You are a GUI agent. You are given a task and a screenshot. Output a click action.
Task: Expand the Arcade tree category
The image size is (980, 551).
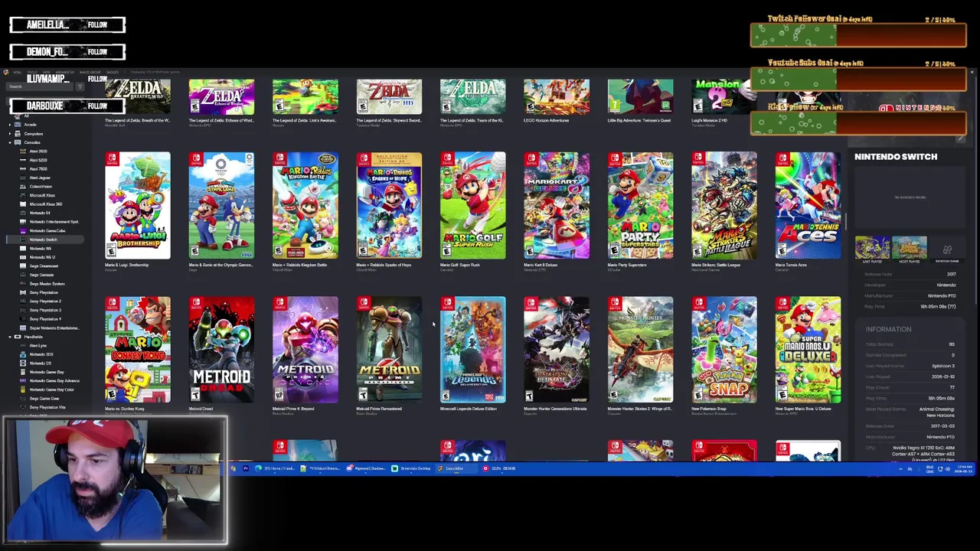point(10,125)
